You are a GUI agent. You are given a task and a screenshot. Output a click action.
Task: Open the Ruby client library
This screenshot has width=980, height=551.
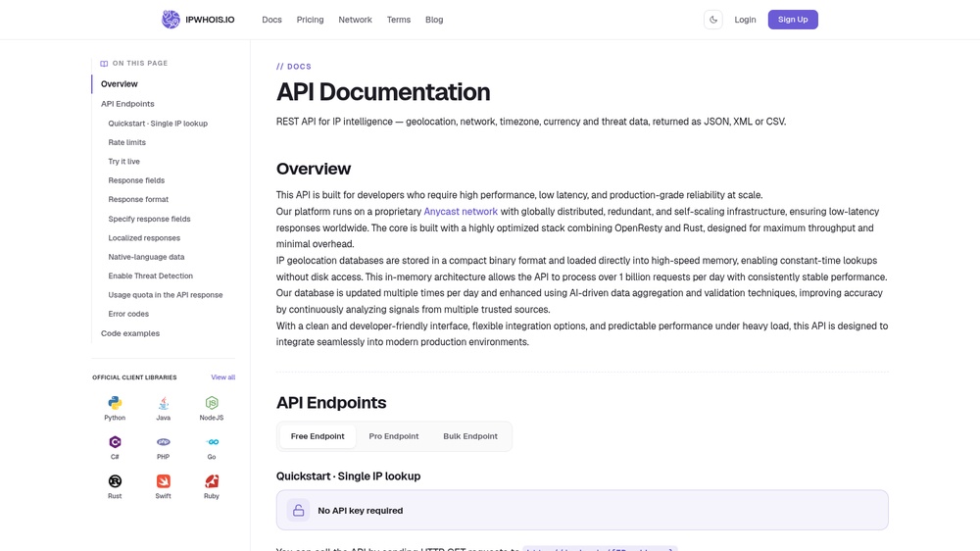click(x=212, y=487)
